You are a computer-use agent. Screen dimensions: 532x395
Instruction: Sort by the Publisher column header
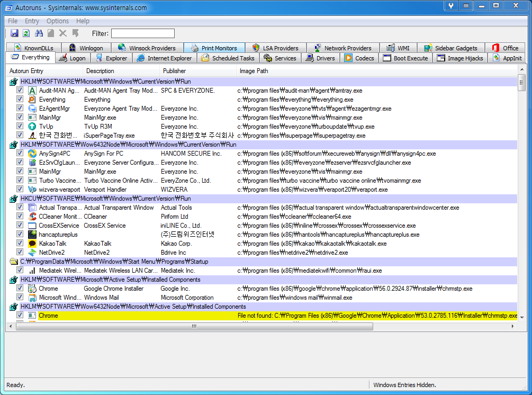pos(198,71)
